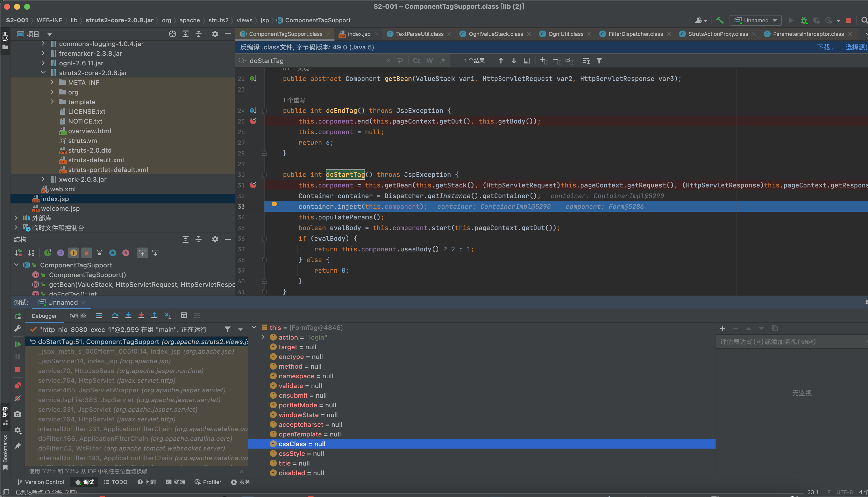868x497 pixels.
Task: Select the _jspService:14 stack frame
Action: tap(137, 361)
